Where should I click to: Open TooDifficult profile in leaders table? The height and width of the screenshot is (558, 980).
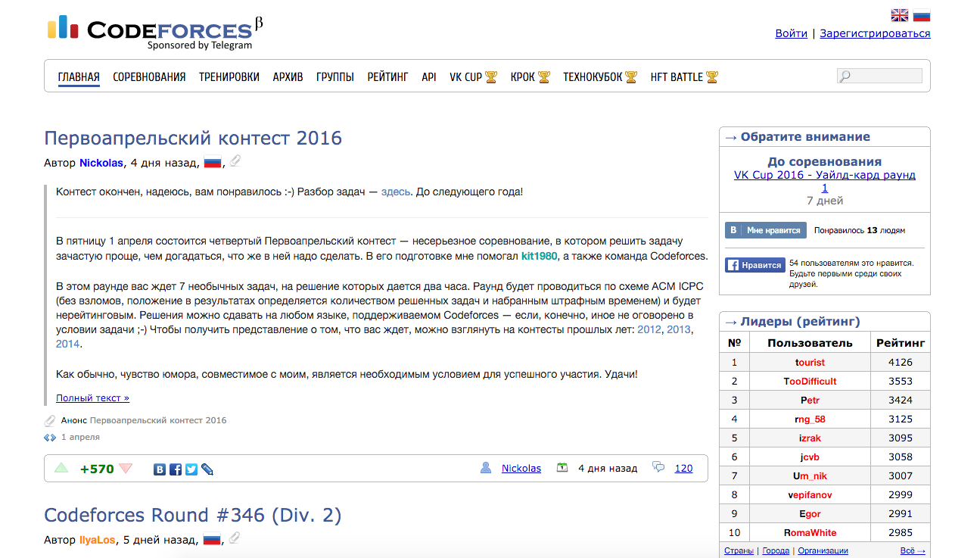(x=810, y=381)
